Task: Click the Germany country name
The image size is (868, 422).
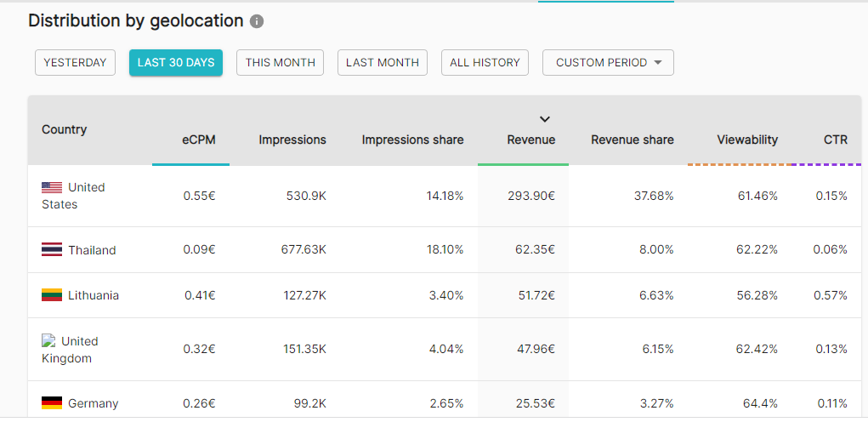Action: (x=93, y=404)
